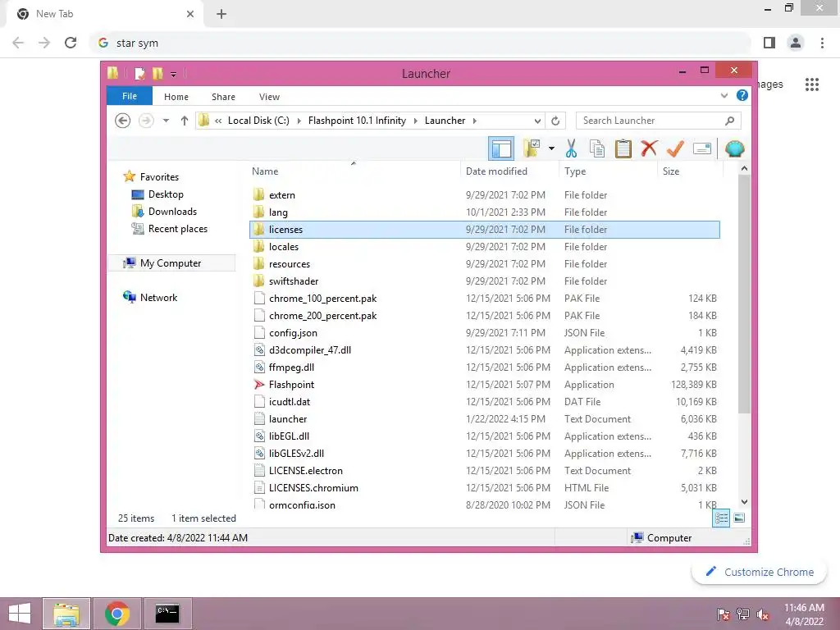The height and width of the screenshot is (630, 840).
Task: Toggle the navigation pane toolbar button
Action: pos(501,148)
